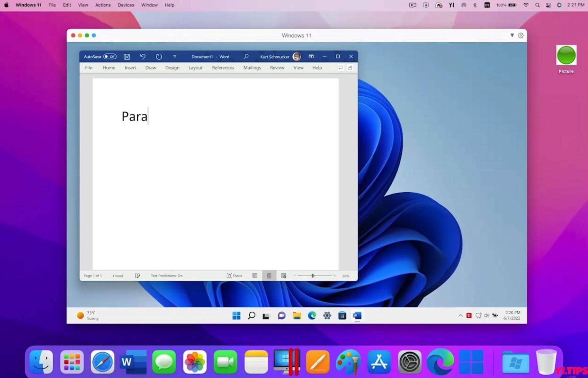Open Ribbon Display Options icon in Word
588x378 pixels.
311,56
